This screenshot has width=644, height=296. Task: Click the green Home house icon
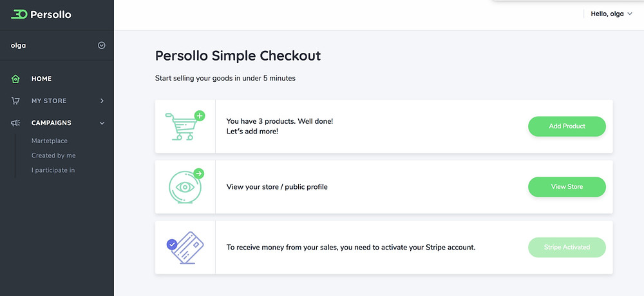tap(15, 79)
